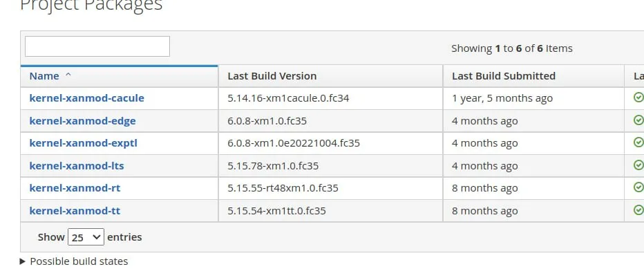Open the kernel-xanmod-cacule package link
The image size is (644, 269).
[86, 98]
